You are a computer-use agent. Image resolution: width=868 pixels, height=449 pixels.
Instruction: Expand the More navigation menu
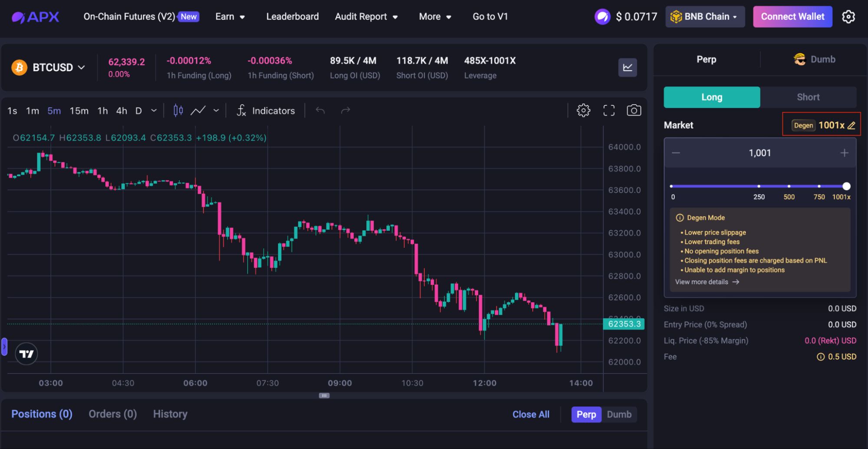[x=435, y=17]
